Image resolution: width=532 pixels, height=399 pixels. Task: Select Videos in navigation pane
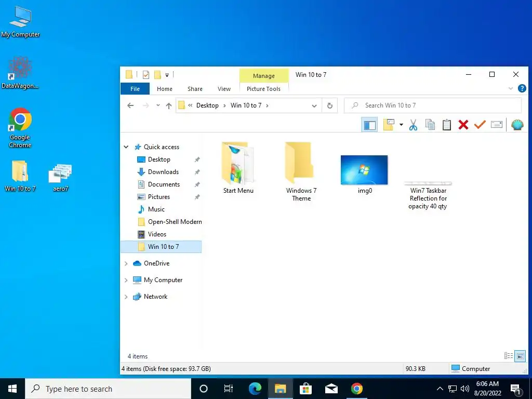click(x=157, y=234)
